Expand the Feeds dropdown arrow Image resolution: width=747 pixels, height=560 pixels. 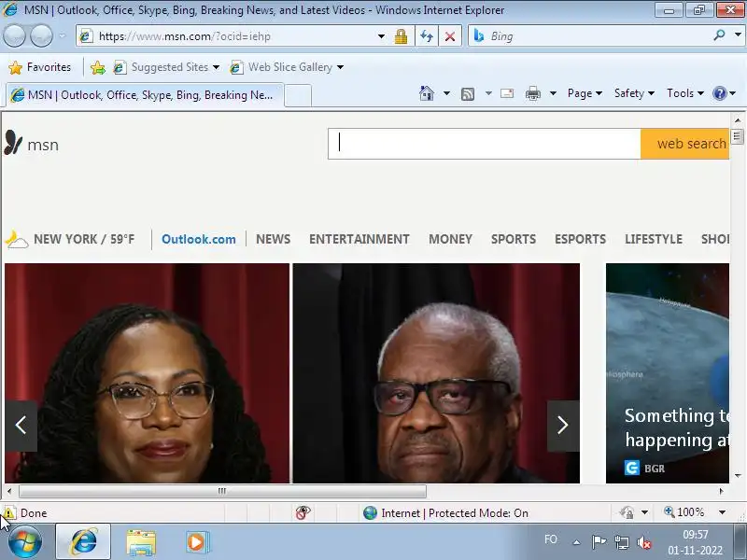pos(488,93)
